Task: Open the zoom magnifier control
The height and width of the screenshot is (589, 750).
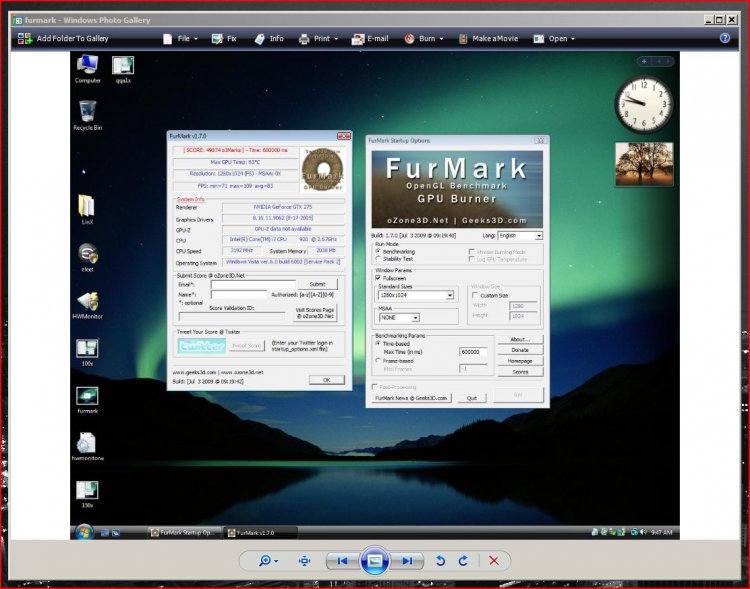Action: (268, 561)
